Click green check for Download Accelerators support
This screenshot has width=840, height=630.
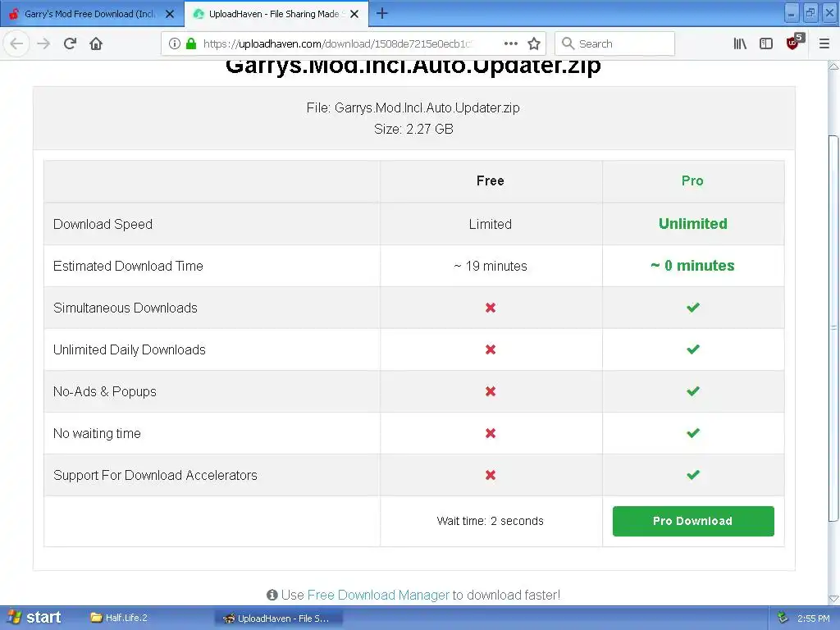693,475
